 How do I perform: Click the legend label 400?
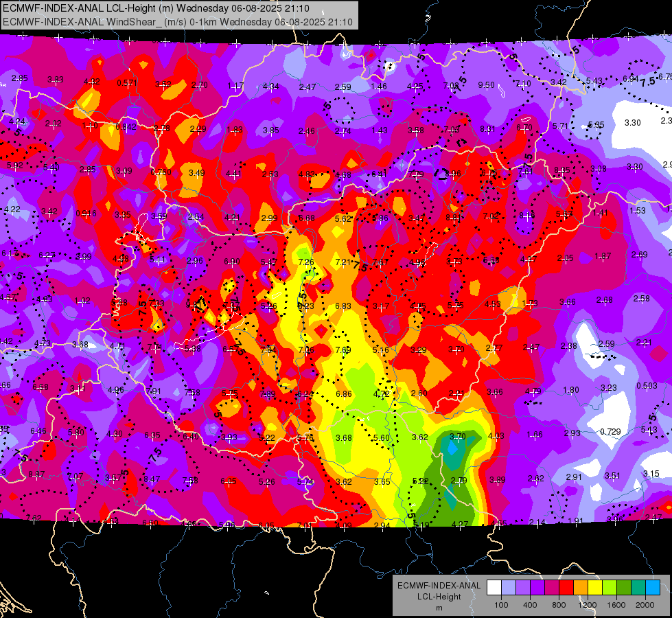click(530, 605)
